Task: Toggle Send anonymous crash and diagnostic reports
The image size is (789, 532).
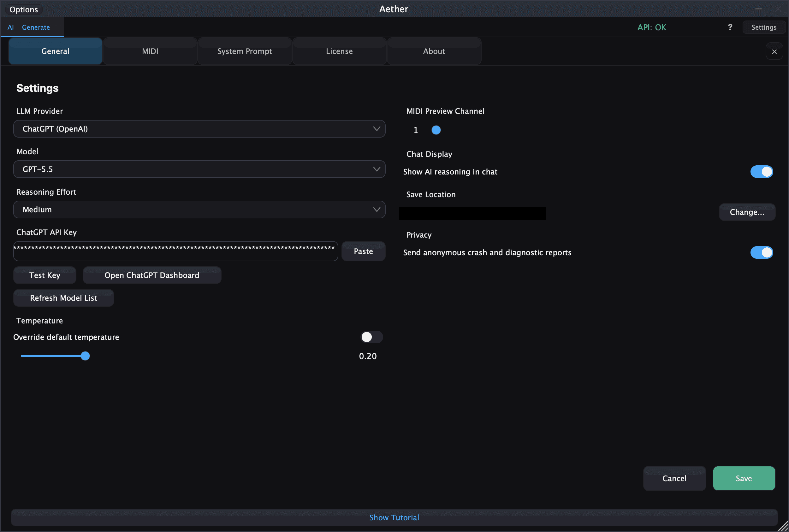Action: (x=762, y=252)
